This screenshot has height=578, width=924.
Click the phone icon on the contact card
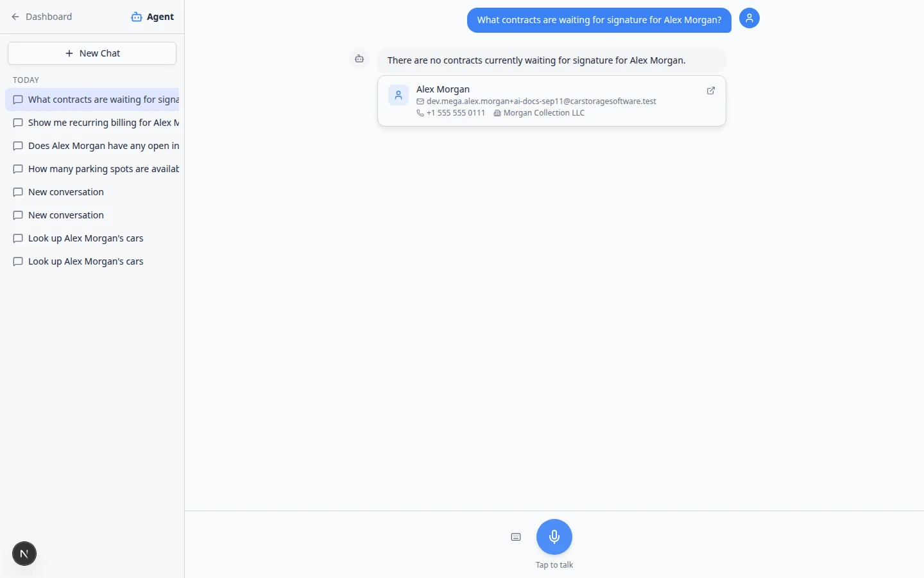[x=420, y=113]
